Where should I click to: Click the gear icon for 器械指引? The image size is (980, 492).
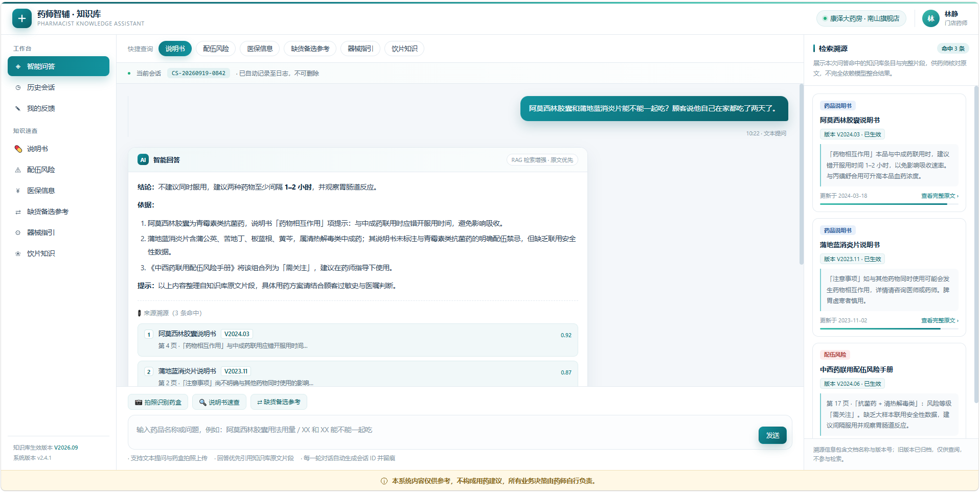(18, 232)
